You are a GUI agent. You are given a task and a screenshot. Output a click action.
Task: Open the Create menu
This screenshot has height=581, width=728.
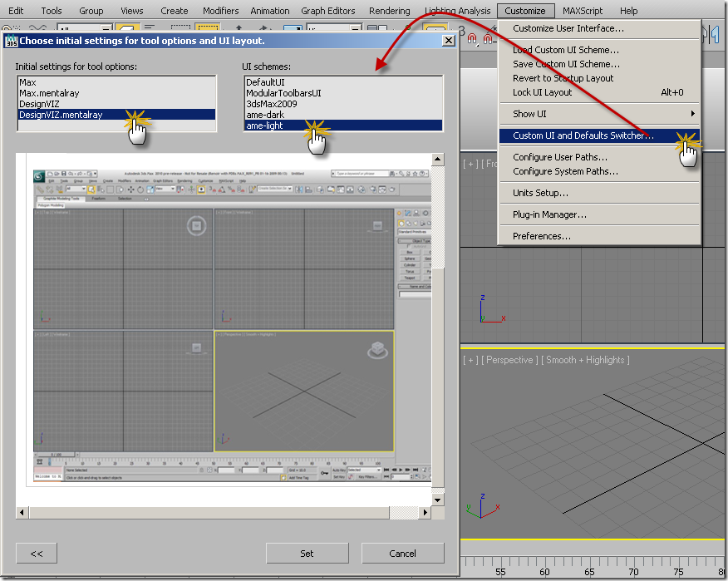[175, 11]
